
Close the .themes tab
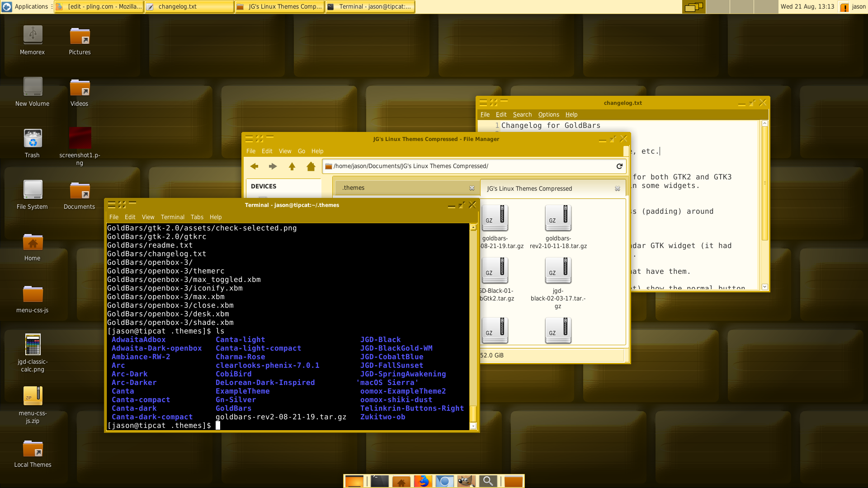coord(472,188)
